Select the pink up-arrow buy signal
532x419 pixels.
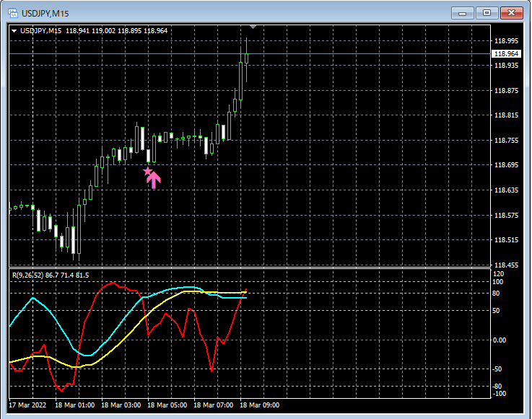pos(154,180)
